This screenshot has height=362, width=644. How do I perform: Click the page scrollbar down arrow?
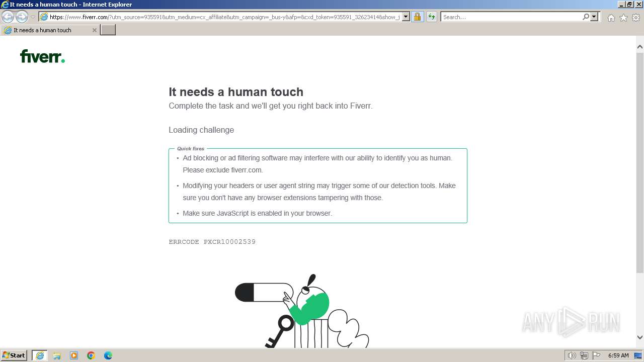640,337
